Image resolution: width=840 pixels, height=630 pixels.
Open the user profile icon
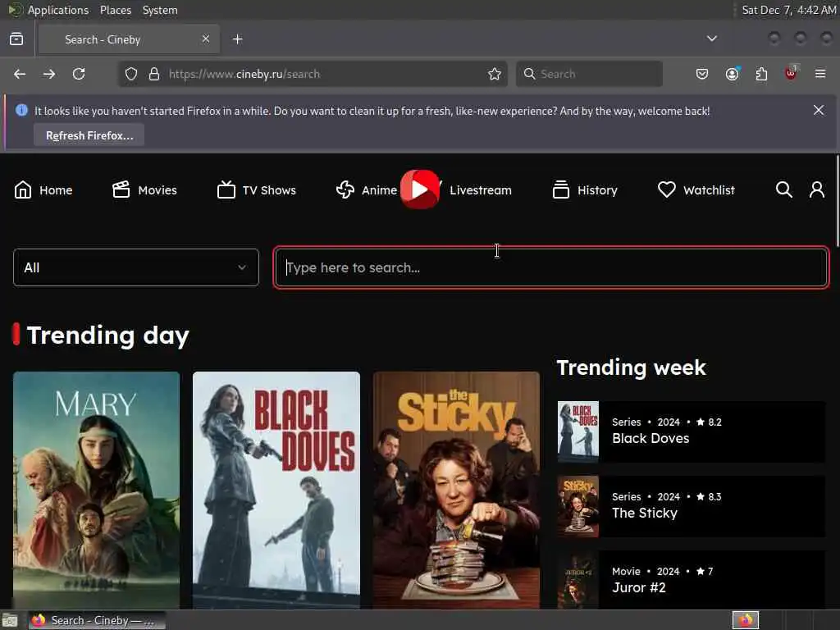816,189
